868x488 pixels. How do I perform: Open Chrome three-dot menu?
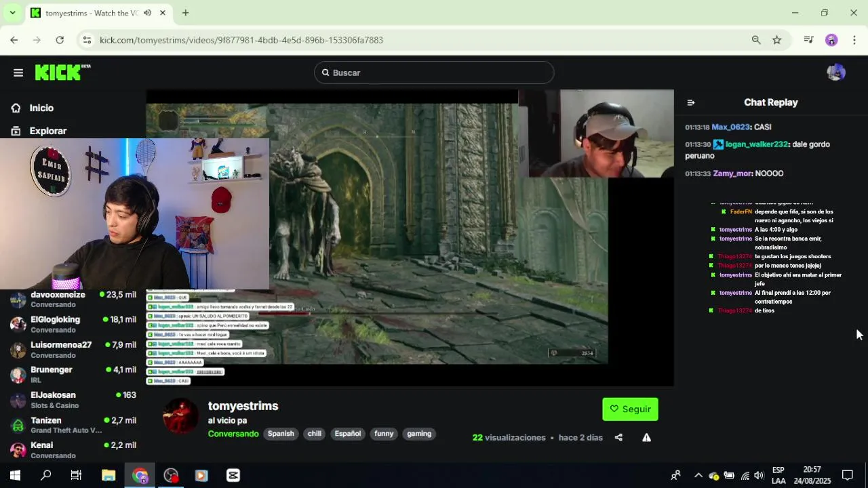click(854, 40)
